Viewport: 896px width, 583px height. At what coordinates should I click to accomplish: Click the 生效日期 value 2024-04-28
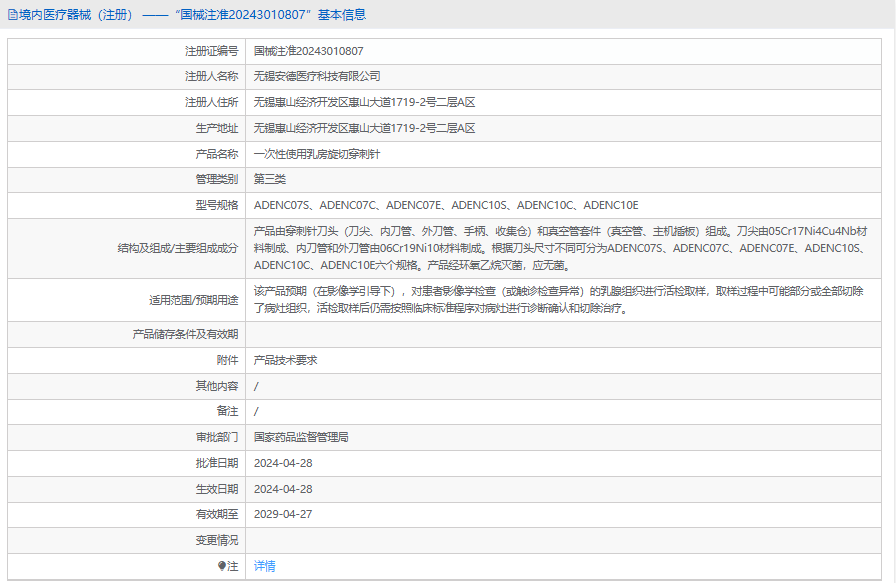click(x=283, y=489)
